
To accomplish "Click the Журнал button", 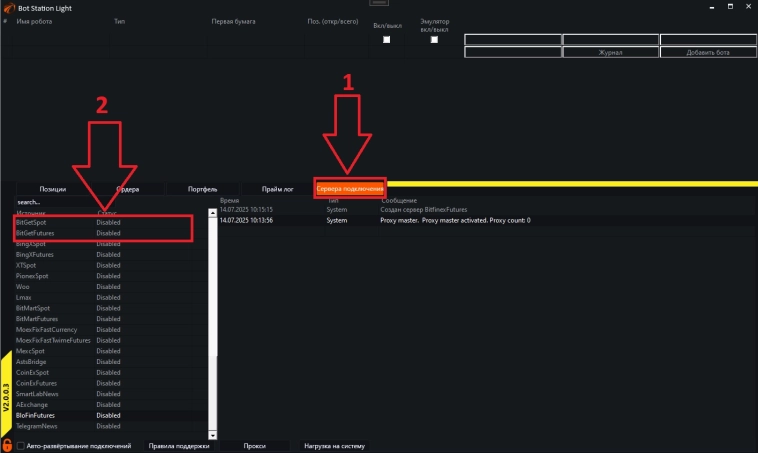I will pos(610,51).
